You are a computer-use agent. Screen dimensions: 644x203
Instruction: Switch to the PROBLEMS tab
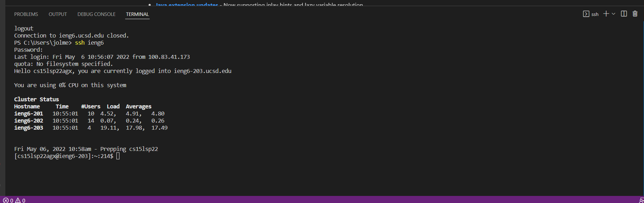pyautogui.click(x=26, y=14)
